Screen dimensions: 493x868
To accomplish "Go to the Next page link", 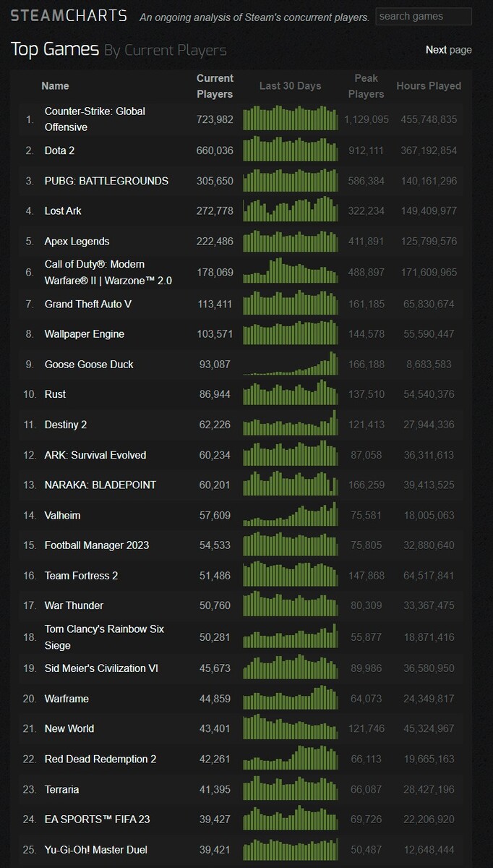I will [x=448, y=50].
